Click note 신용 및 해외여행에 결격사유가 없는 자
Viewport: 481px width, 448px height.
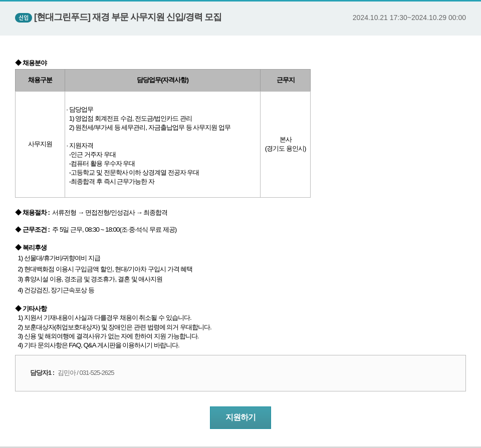pyautogui.click(x=108, y=336)
